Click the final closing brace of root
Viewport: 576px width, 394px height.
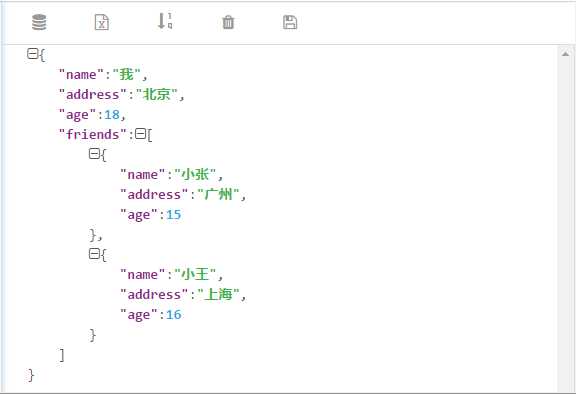pos(31,375)
